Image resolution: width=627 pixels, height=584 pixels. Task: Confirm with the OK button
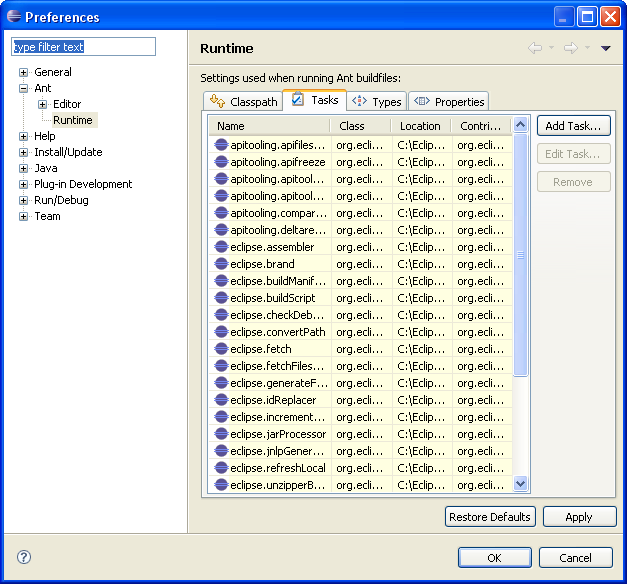pyautogui.click(x=495, y=558)
